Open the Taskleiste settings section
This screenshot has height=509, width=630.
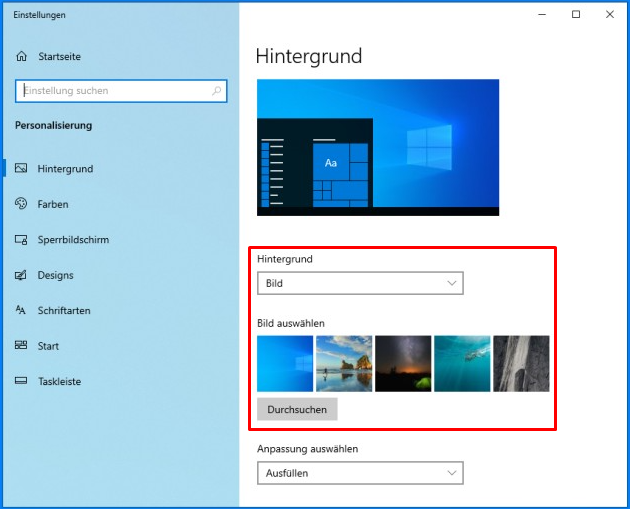point(59,381)
